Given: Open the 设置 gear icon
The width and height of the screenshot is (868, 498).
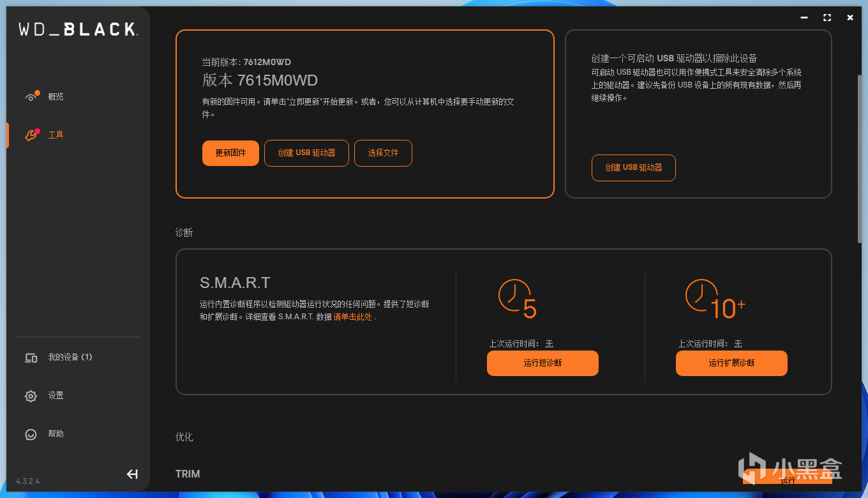Looking at the screenshot, I should [x=31, y=396].
